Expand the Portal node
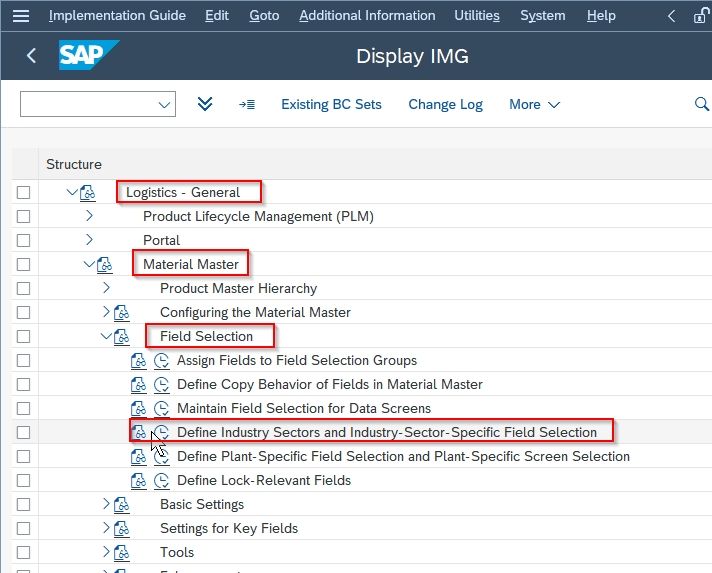 coord(89,240)
